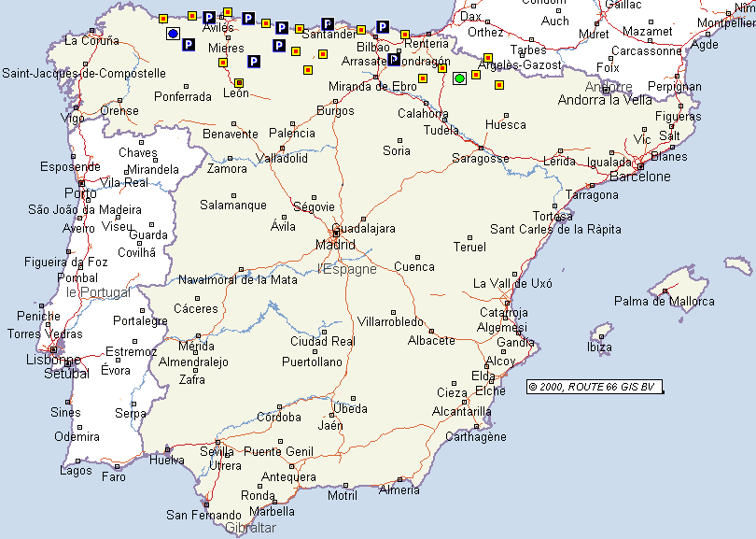Click the Route 66 GIS copyright box
Screen dimensions: 756x539
(x=595, y=387)
